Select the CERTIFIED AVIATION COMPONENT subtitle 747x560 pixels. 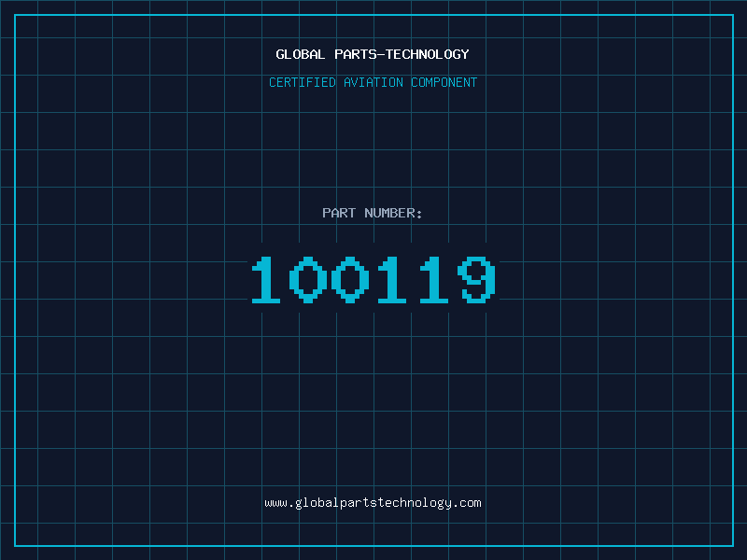pyautogui.click(x=373, y=82)
